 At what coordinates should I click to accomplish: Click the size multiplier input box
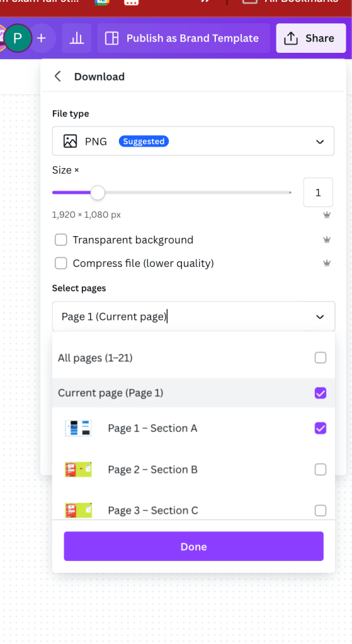point(318,193)
